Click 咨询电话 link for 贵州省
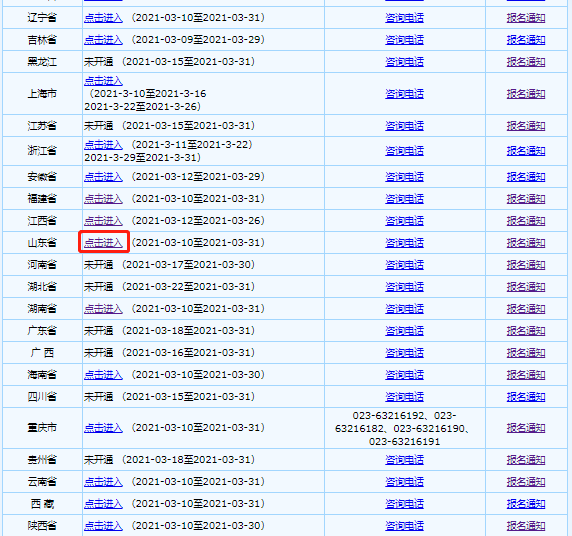 [404, 460]
